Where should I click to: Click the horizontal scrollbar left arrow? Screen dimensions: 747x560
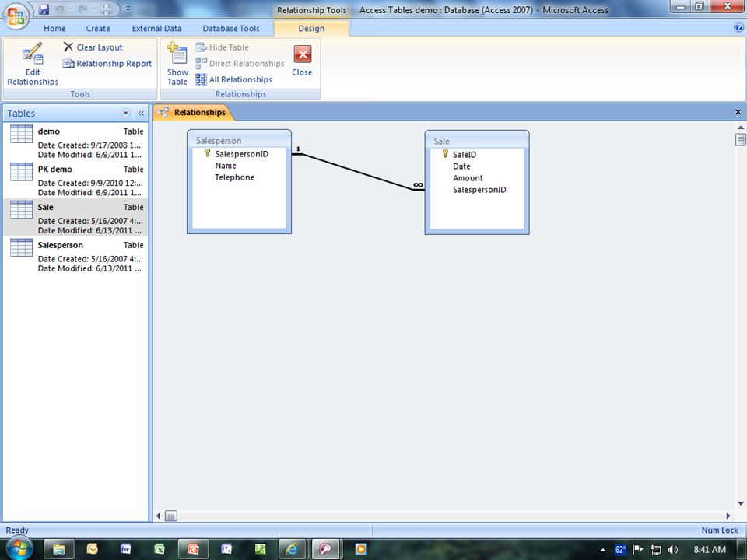click(x=158, y=516)
